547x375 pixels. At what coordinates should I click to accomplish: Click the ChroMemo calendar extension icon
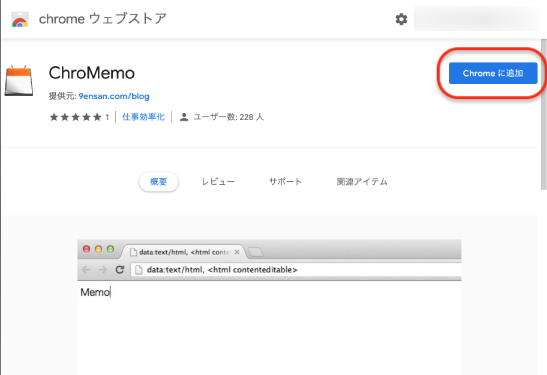point(19,80)
